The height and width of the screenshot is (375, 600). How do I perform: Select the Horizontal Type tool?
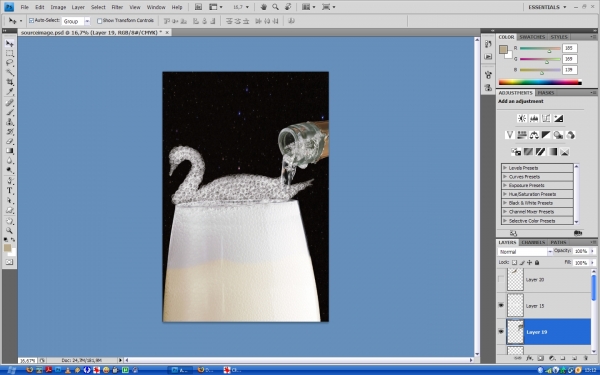(10, 191)
